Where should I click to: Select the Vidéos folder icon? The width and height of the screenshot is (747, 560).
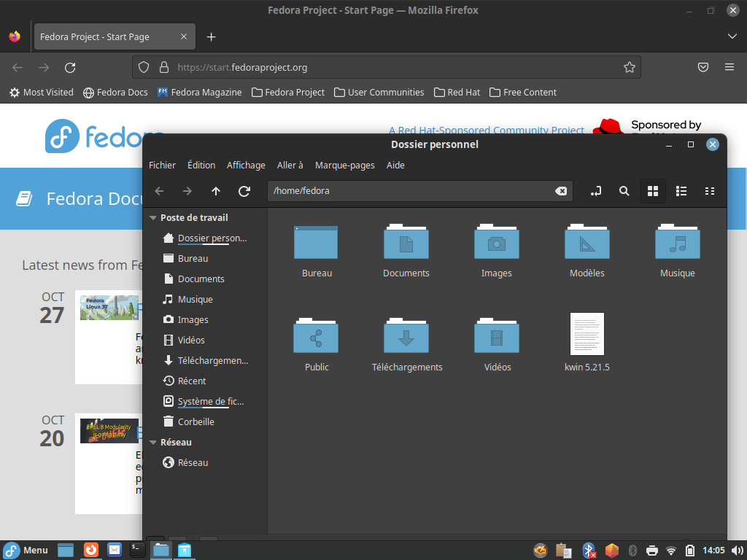pos(496,336)
